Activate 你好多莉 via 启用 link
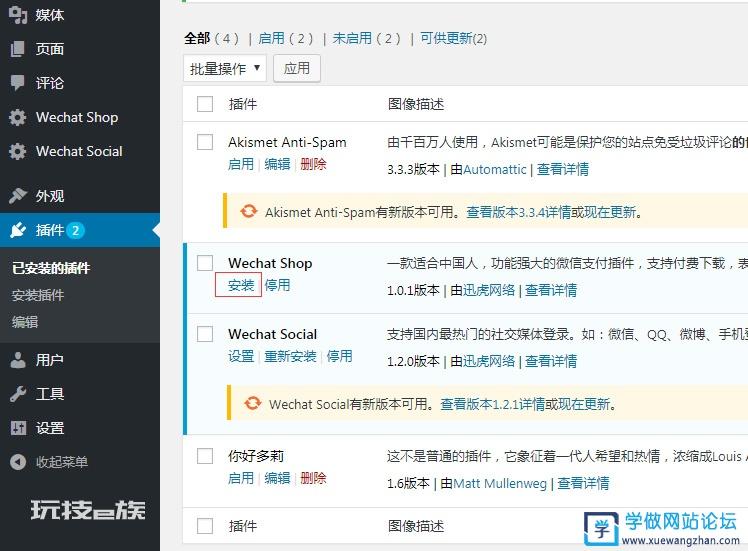Screen dimensions: 748x551 (x=241, y=478)
